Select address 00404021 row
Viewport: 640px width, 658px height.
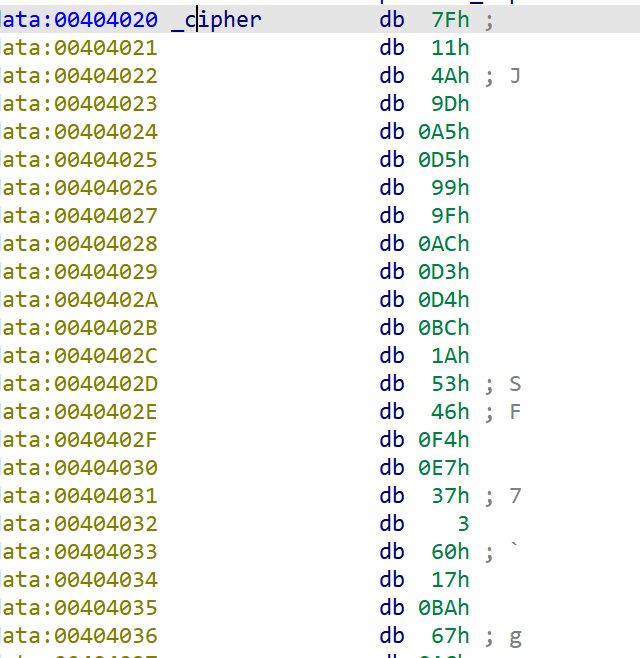pos(80,48)
